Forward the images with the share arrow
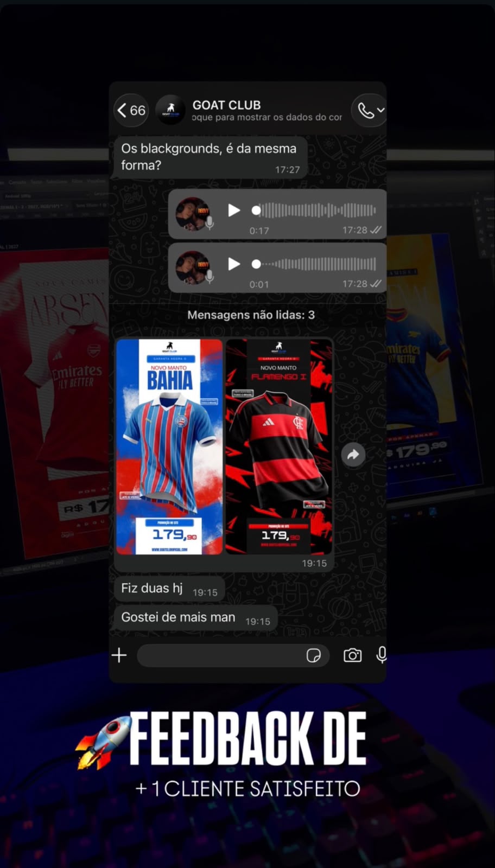 point(353,455)
